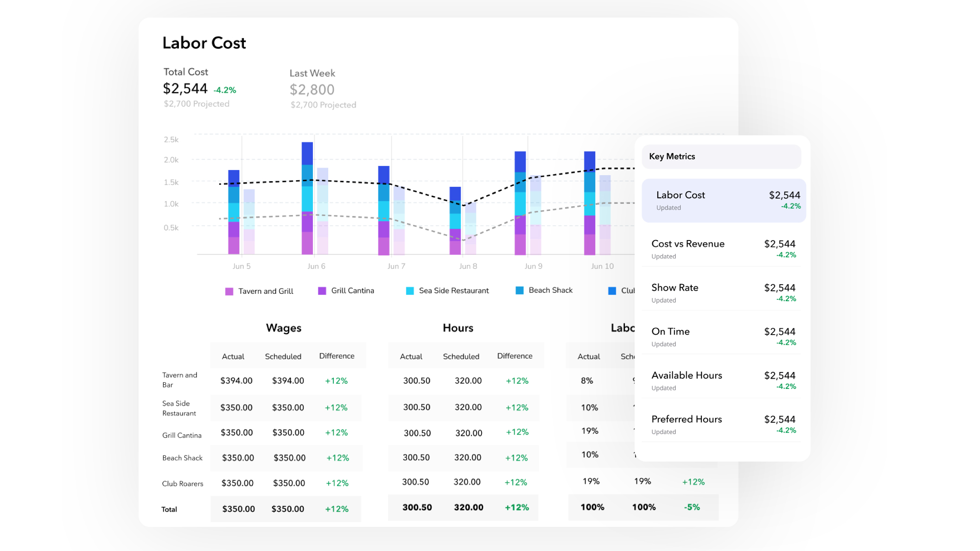Click the Grill Cantina legend label
Screen dimensions: 980x551
[x=353, y=291]
